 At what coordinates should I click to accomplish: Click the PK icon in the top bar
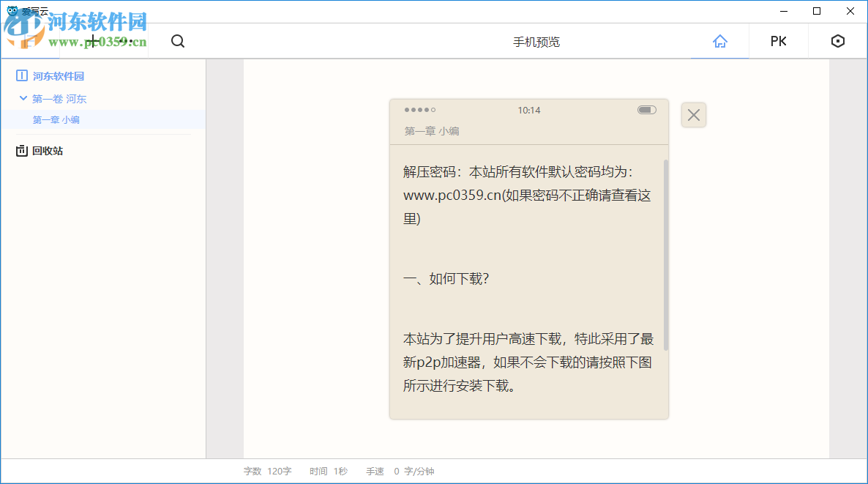tap(778, 41)
